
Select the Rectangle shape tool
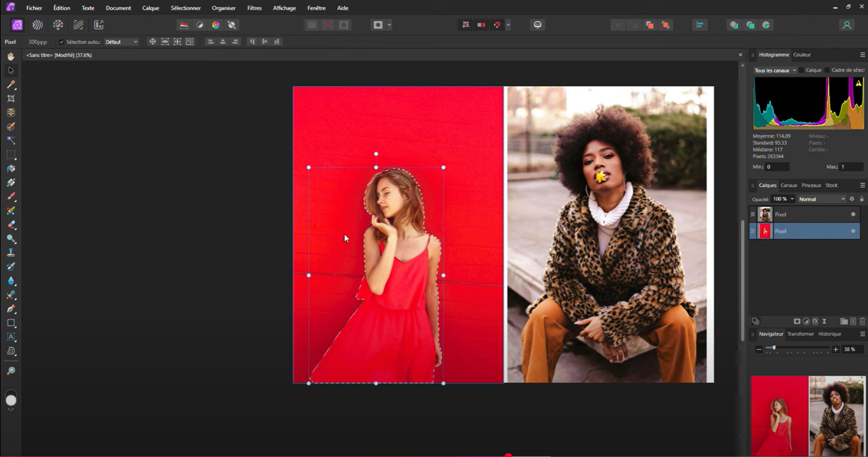(x=11, y=323)
